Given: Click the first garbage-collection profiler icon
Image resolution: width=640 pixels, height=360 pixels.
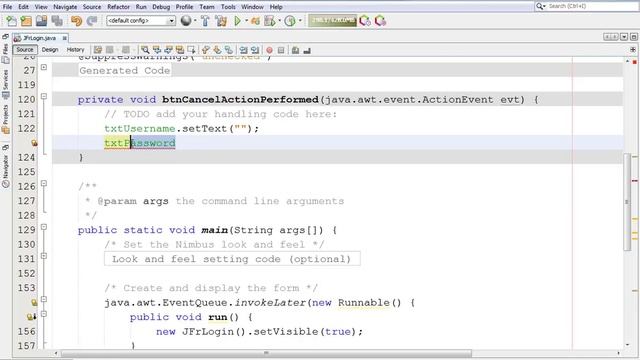Looking at the screenshot, I should pos(365,21).
